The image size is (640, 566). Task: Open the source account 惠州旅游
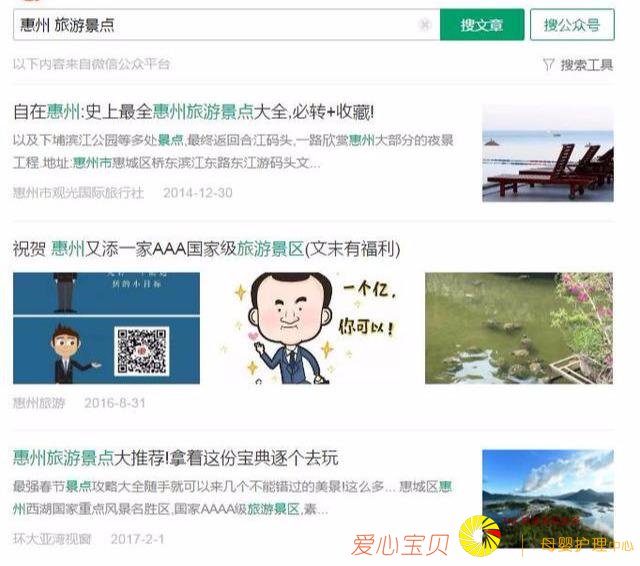coord(39,403)
